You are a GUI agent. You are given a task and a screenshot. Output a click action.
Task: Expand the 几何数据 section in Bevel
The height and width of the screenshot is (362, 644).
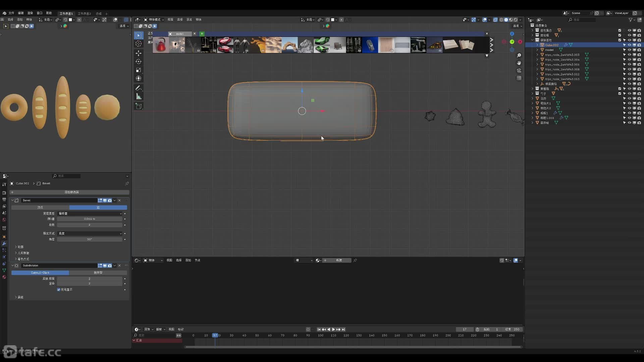[23, 253]
